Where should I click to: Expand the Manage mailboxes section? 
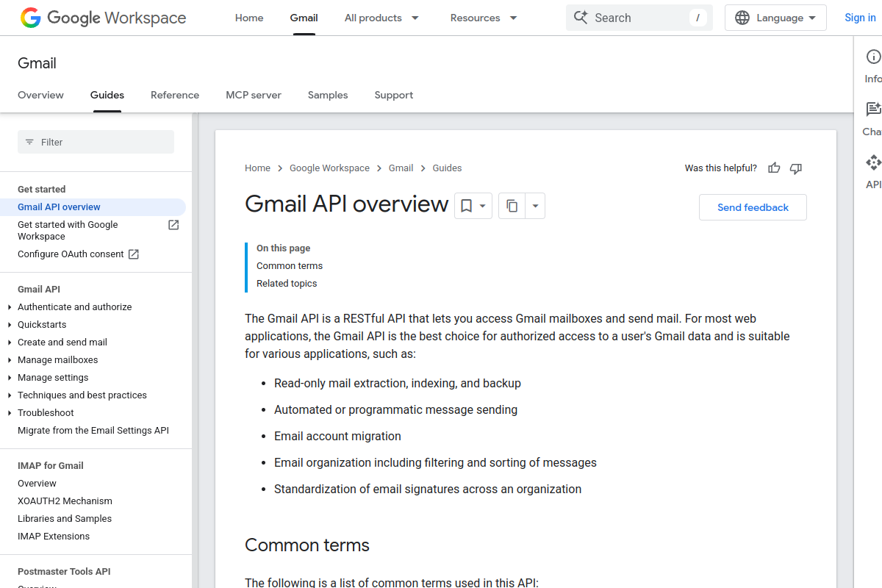[x=10, y=360]
